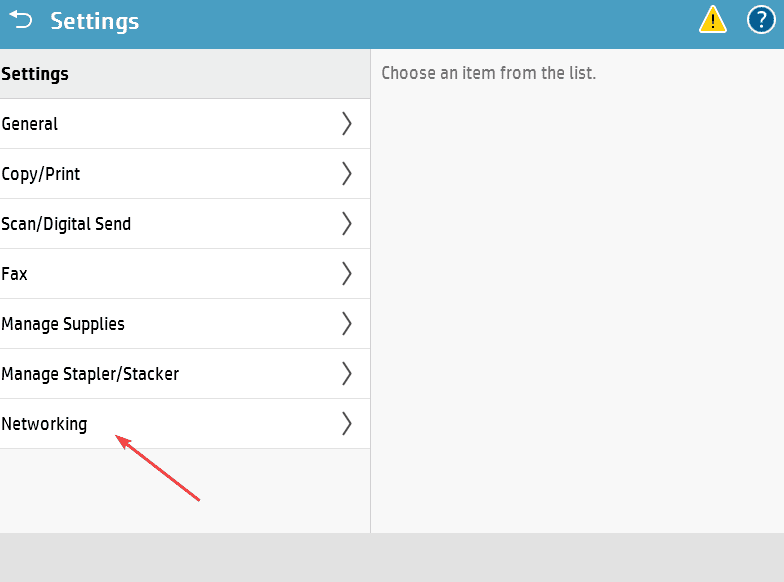
Task: Click the Settings list heading
Action: point(35,74)
